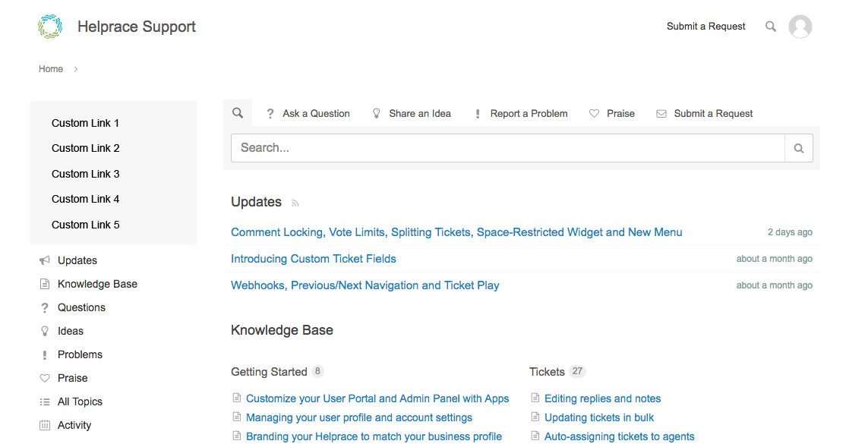Viewport: 868px width, 444px height.
Task: Click Submit a Request in the header
Action: [x=705, y=27]
